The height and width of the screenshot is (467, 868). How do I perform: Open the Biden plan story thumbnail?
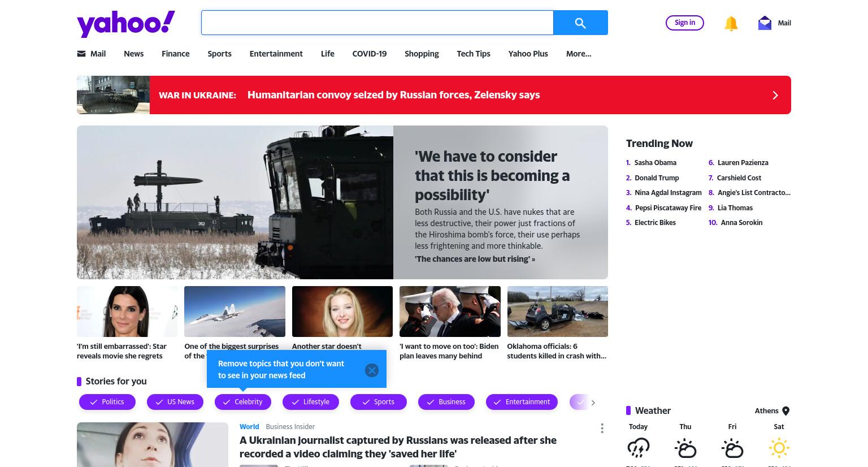450,312
